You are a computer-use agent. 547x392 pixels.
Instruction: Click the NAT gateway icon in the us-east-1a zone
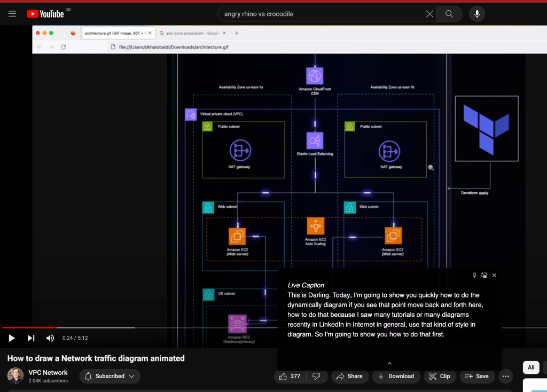[240, 151]
